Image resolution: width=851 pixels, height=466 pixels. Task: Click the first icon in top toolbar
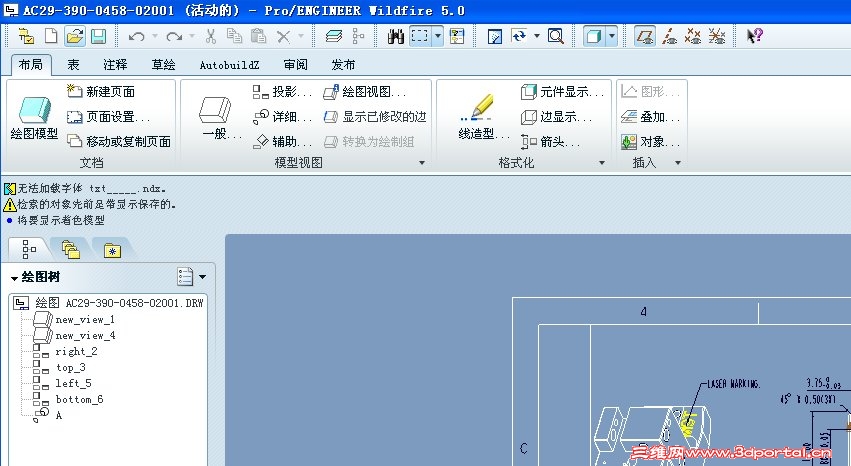coord(26,36)
